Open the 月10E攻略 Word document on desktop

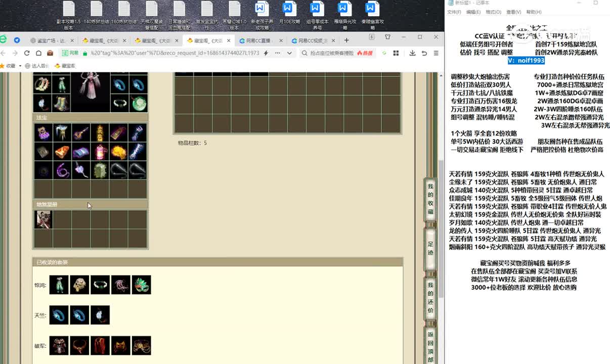point(289,15)
